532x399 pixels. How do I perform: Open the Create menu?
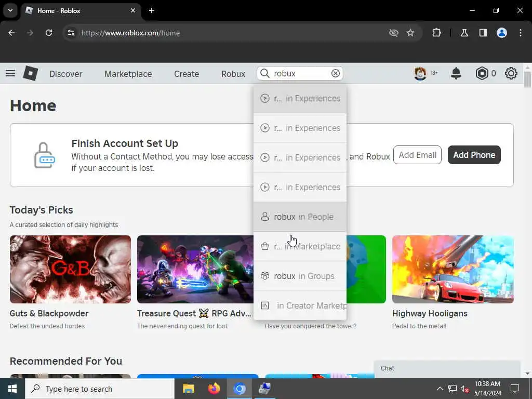pyautogui.click(x=187, y=74)
